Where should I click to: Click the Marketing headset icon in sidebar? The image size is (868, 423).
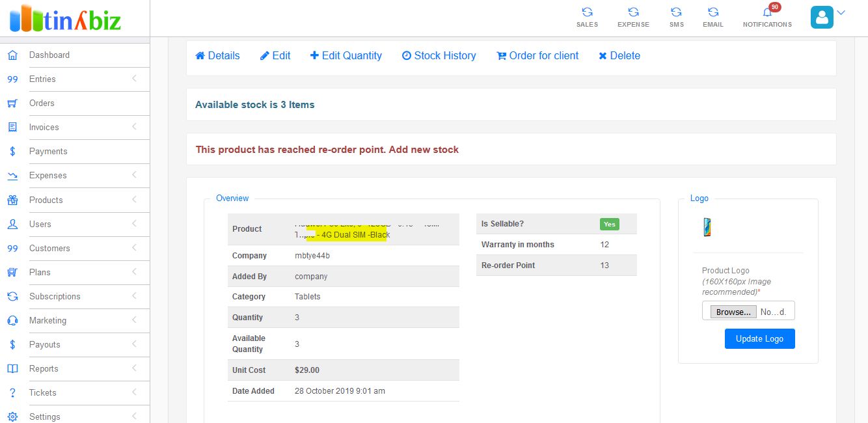pyautogui.click(x=12, y=320)
